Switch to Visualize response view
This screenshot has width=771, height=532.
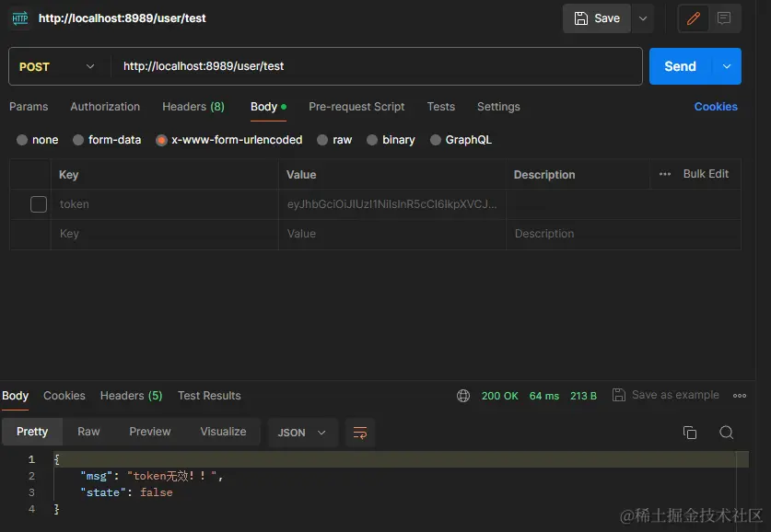tap(223, 432)
